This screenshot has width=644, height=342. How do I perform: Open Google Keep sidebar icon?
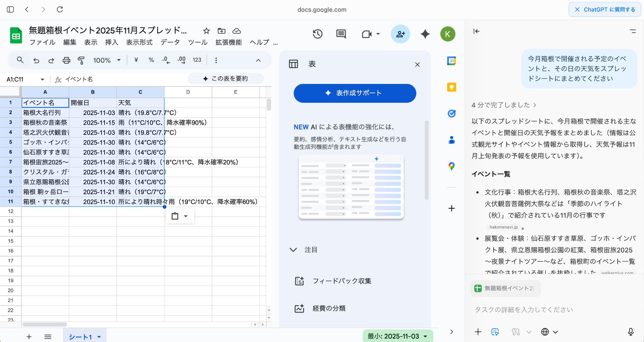452,87
